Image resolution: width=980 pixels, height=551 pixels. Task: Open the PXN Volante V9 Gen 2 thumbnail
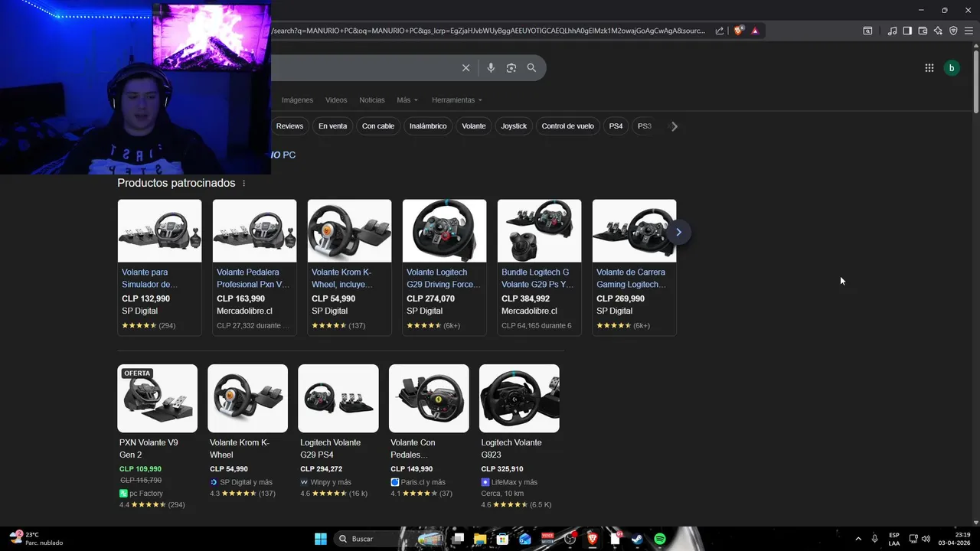pyautogui.click(x=158, y=398)
